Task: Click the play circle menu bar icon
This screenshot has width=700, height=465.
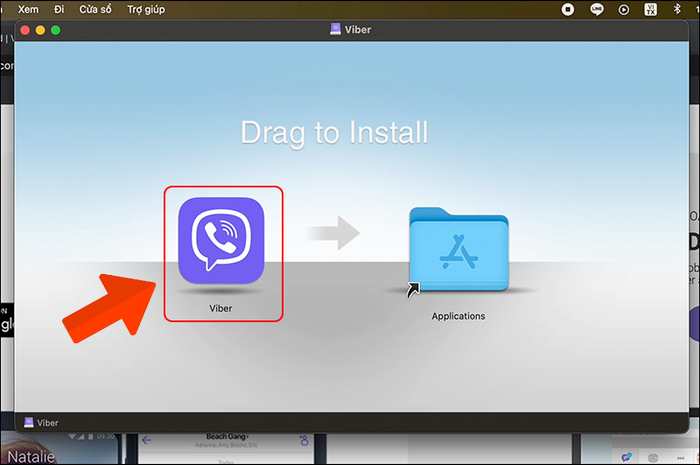Action: tap(624, 9)
